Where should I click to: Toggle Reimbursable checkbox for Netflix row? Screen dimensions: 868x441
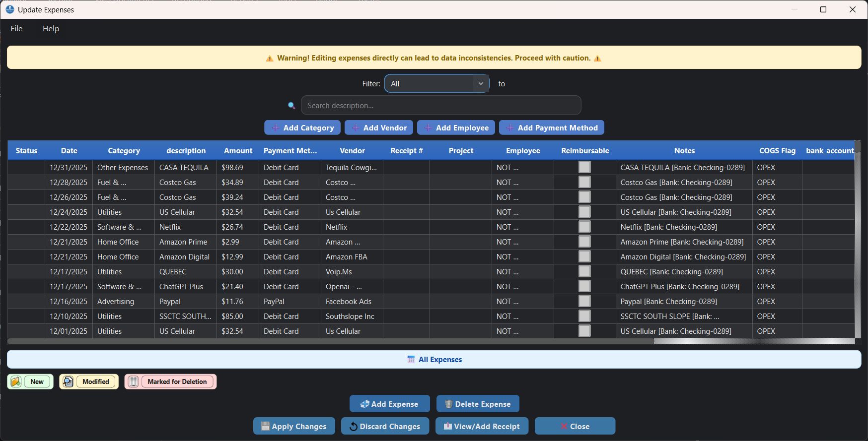(x=584, y=227)
